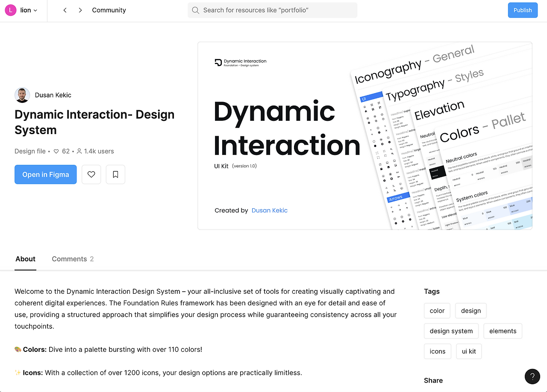Viewport: 547px width, 392px height.
Task: Select the elements tag
Action: click(x=503, y=331)
